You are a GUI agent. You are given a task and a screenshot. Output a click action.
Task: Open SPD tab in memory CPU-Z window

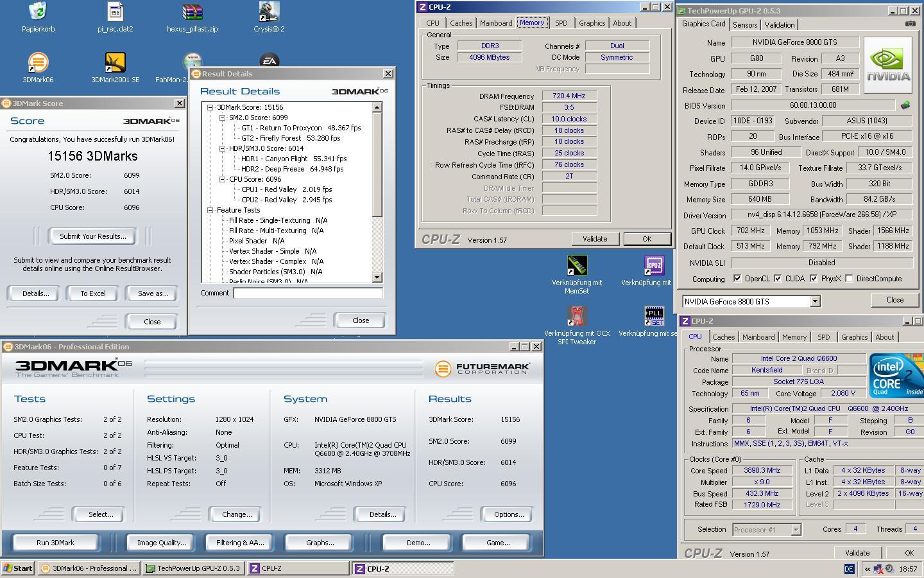pyautogui.click(x=561, y=23)
